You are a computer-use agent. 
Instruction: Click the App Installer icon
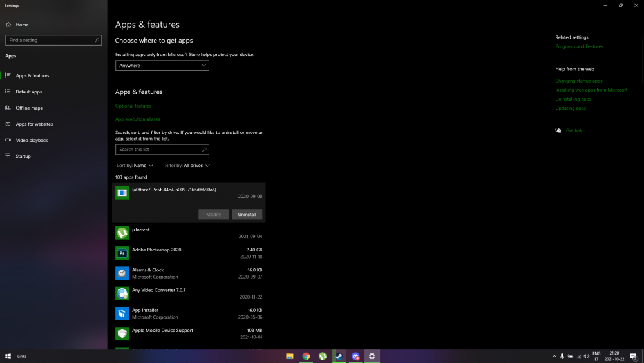click(x=122, y=313)
